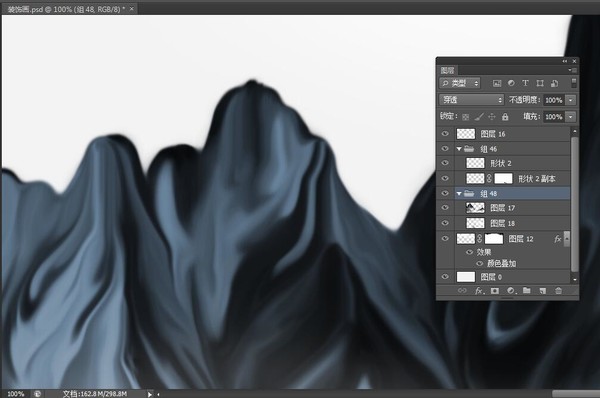Open the 填充 fill slider arrow

click(571, 117)
